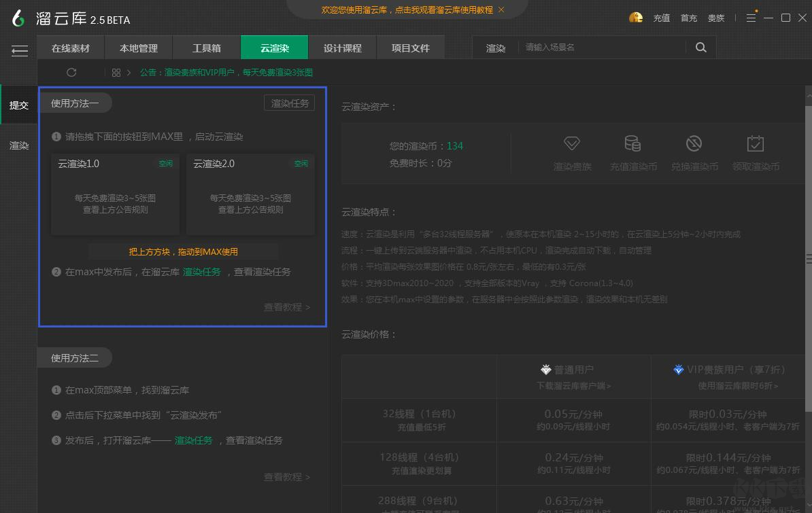Click the search magnifier icon
Viewport: 812px width, 513px height.
tap(701, 48)
